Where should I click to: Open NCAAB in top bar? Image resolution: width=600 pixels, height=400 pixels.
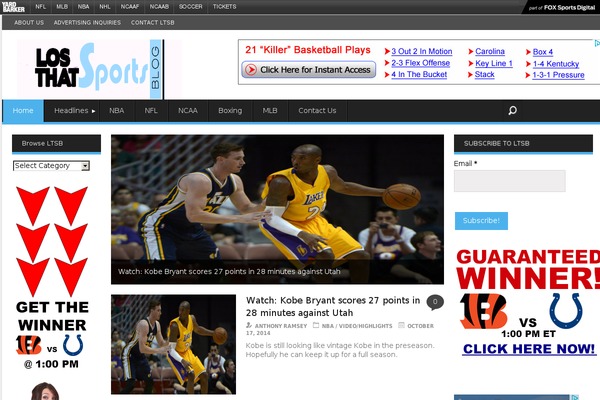[x=159, y=7]
